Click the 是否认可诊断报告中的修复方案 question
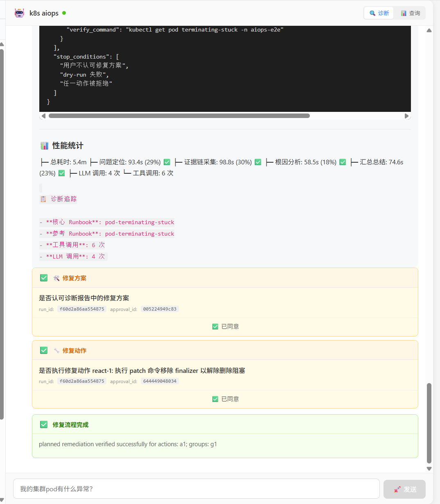This screenshot has width=440, height=504. tap(84, 298)
